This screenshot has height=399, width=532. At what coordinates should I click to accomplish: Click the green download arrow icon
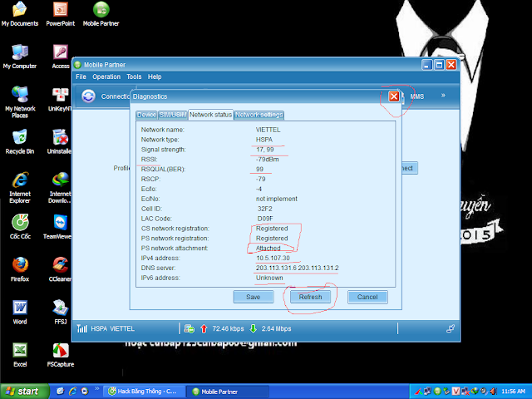253,328
